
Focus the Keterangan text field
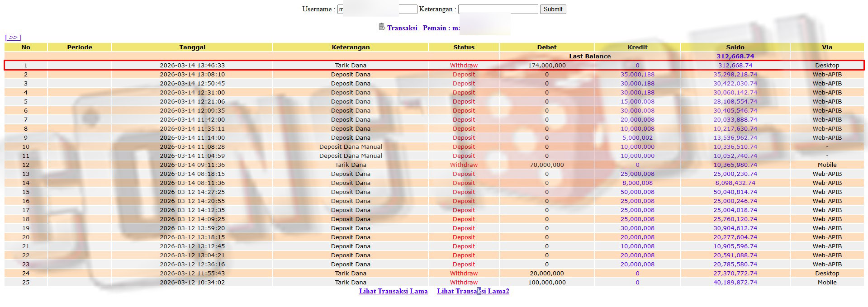pos(498,9)
